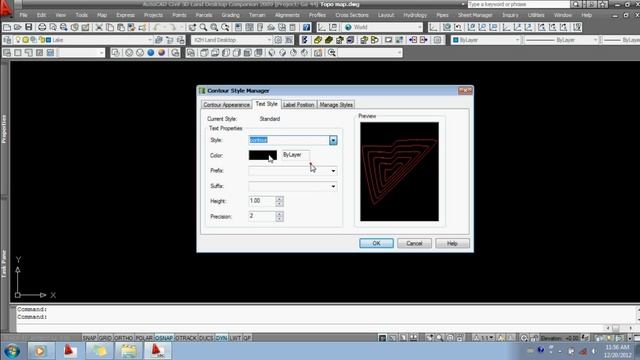Screen dimensions: 640x360
Task: Toggle GRID display in status bar
Action: click(105, 338)
